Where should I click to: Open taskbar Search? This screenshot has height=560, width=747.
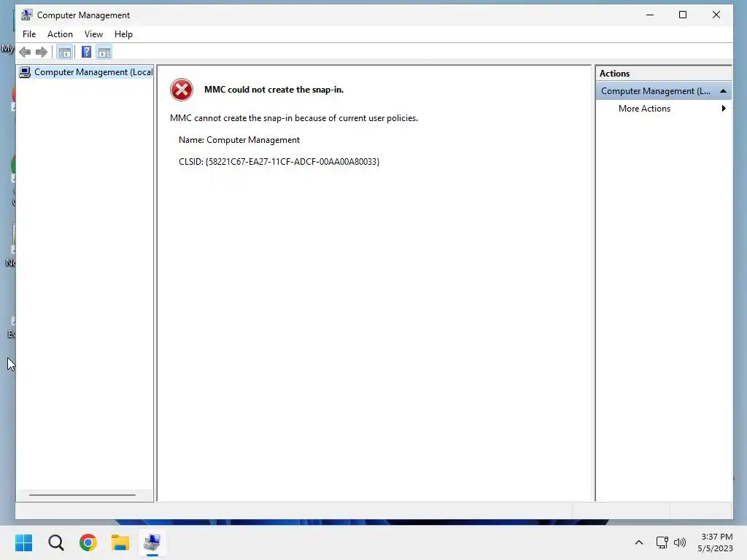tap(55, 542)
